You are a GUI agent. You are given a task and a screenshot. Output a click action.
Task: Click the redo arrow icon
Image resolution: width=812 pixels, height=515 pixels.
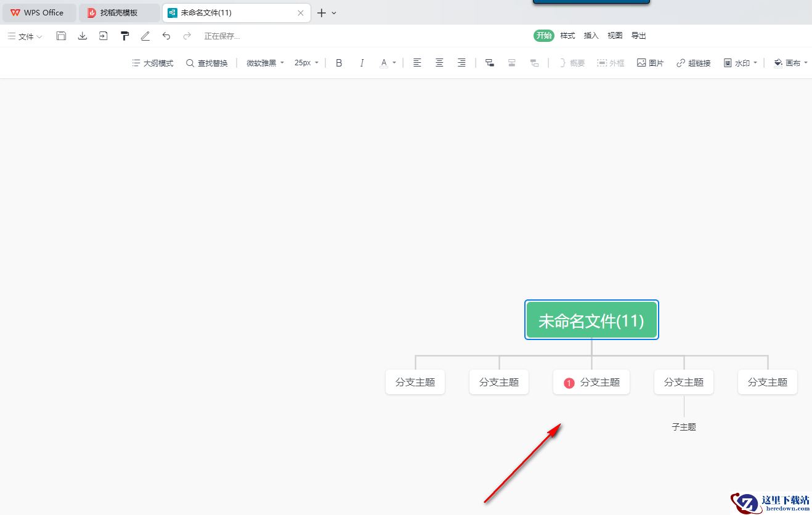coord(187,36)
